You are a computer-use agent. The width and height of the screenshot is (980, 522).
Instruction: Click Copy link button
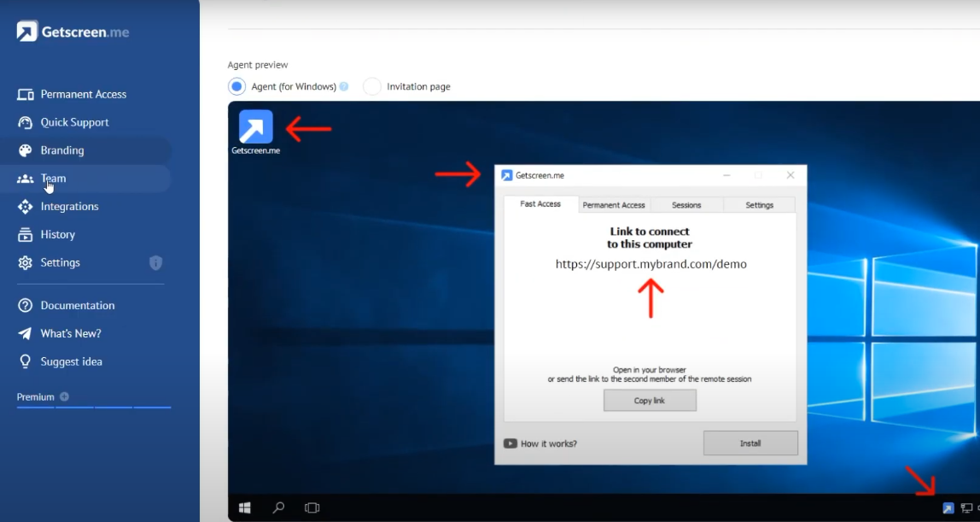650,401
